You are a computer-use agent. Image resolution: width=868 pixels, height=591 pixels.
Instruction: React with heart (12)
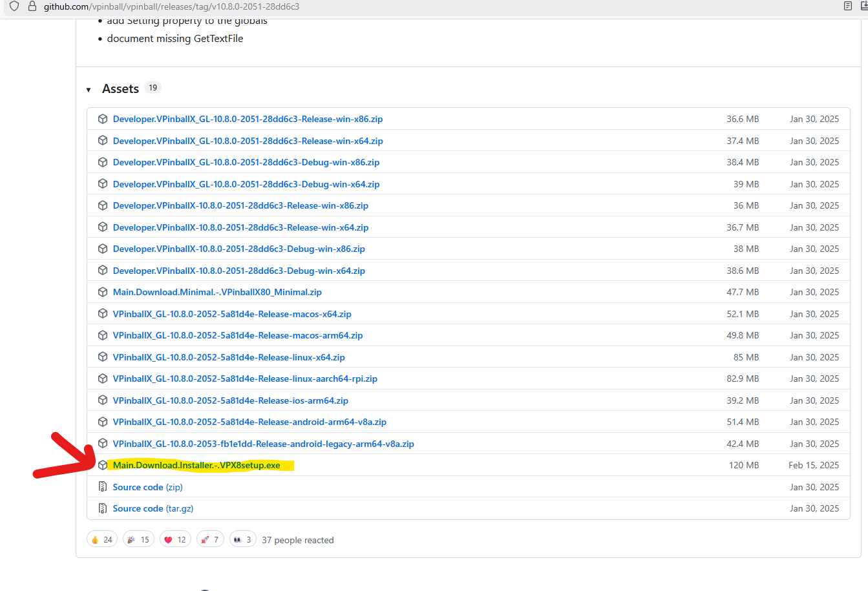point(175,539)
